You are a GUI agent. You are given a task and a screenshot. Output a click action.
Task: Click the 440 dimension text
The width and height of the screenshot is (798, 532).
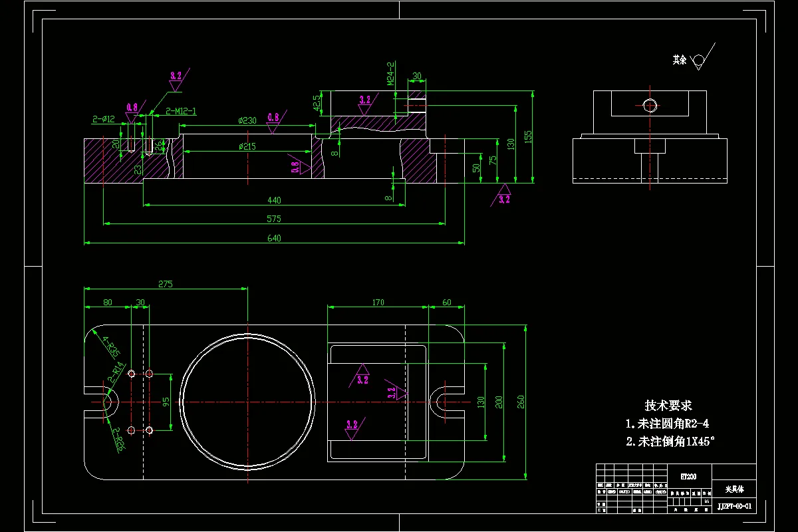pos(274,200)
